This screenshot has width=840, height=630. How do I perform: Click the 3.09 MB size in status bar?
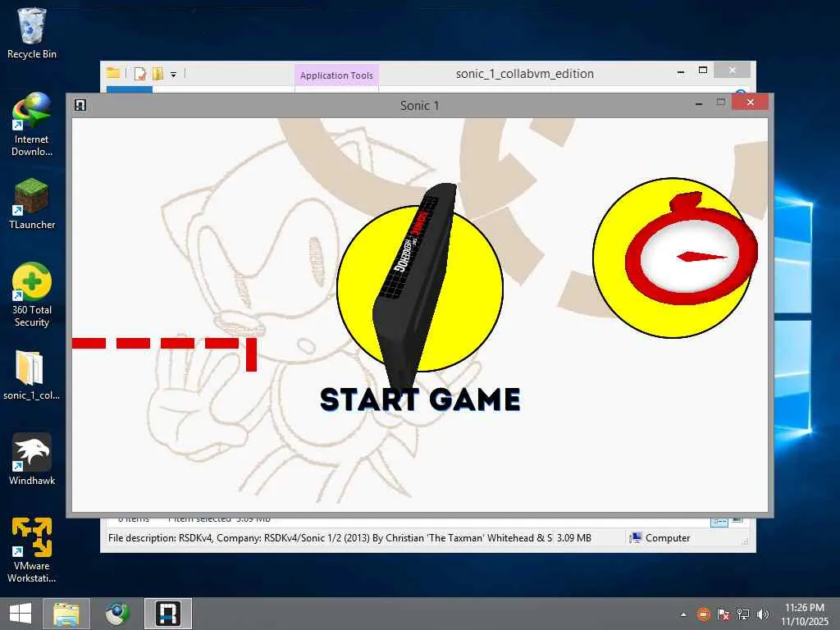pyautogui.click(x=573, y=538)
